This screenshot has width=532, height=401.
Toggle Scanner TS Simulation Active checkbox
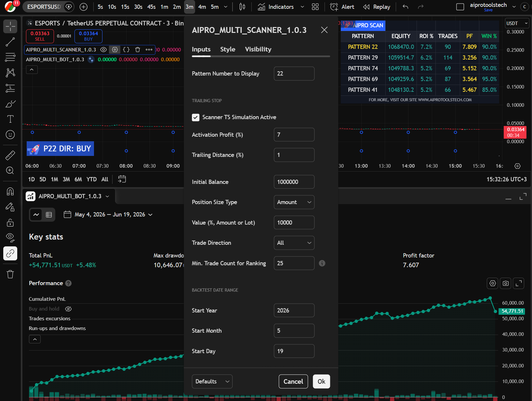tap(196, 117)
